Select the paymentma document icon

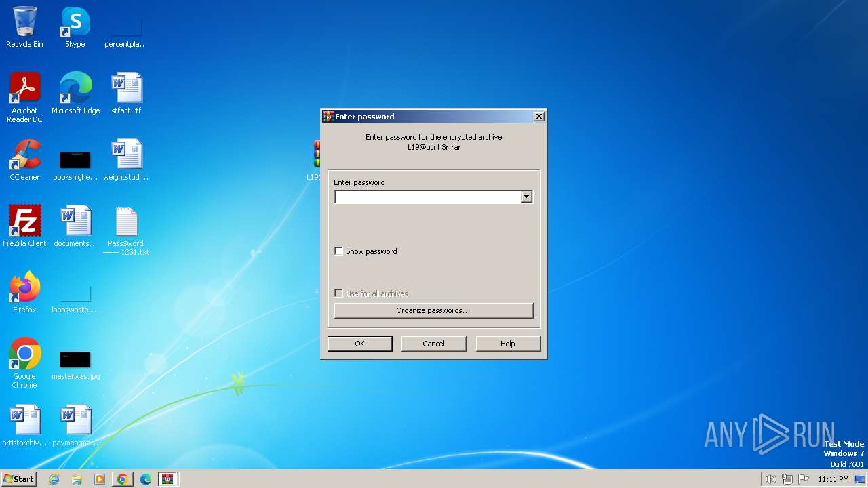tap(75, 426)
